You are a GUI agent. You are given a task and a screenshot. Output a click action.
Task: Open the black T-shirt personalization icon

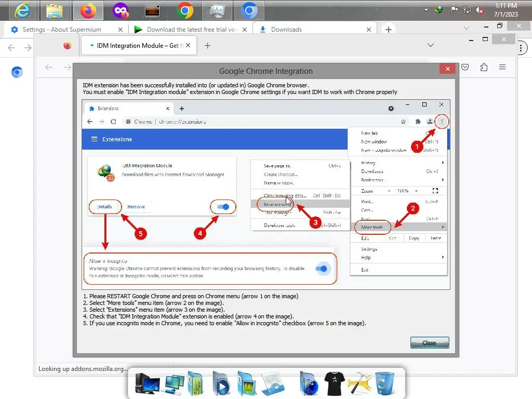335,384
